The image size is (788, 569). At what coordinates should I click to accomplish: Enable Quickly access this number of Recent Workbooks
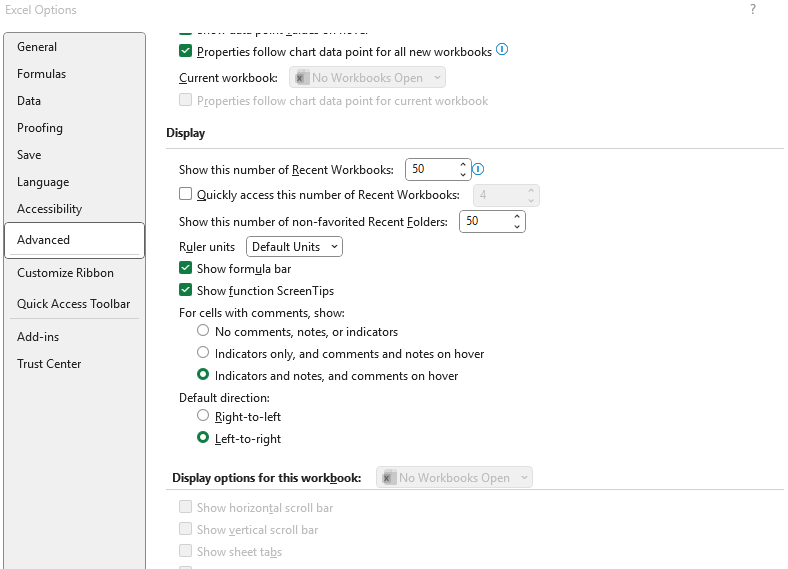[185, 194]
